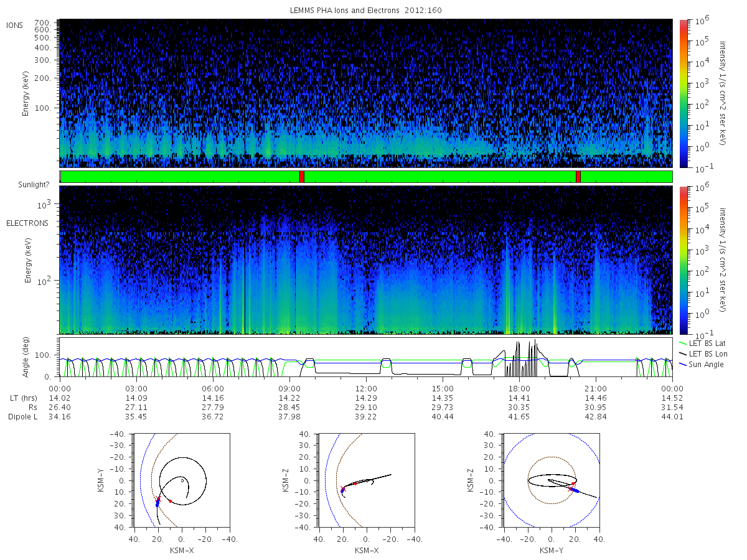Screen dimensions: 747x560
Task: Open the KSM-X versus KSM-Y orbit plot
Action: tap(181, 480)
